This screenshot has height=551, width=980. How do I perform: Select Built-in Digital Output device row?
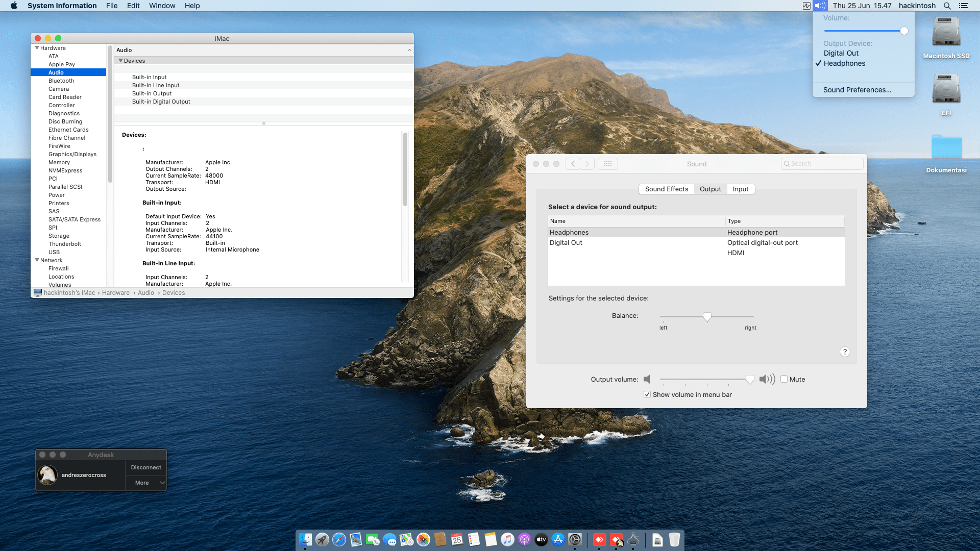264,102
